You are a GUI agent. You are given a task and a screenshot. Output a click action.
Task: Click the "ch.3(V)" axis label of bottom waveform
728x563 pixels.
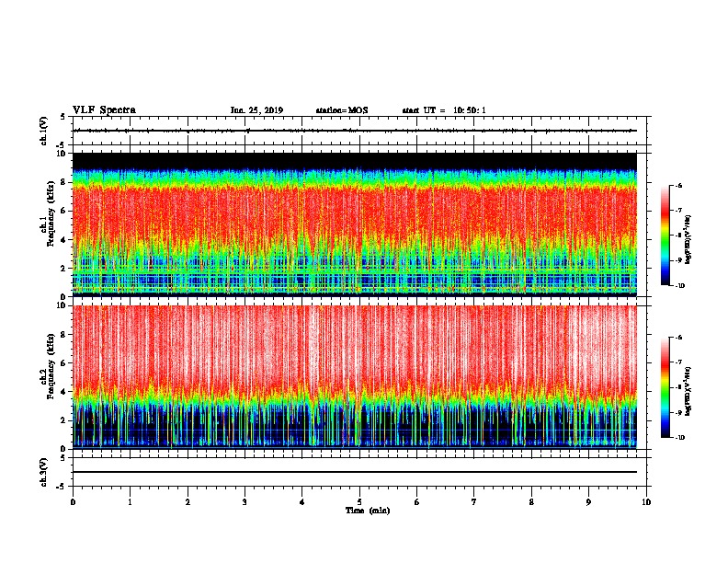pos(44,472)
